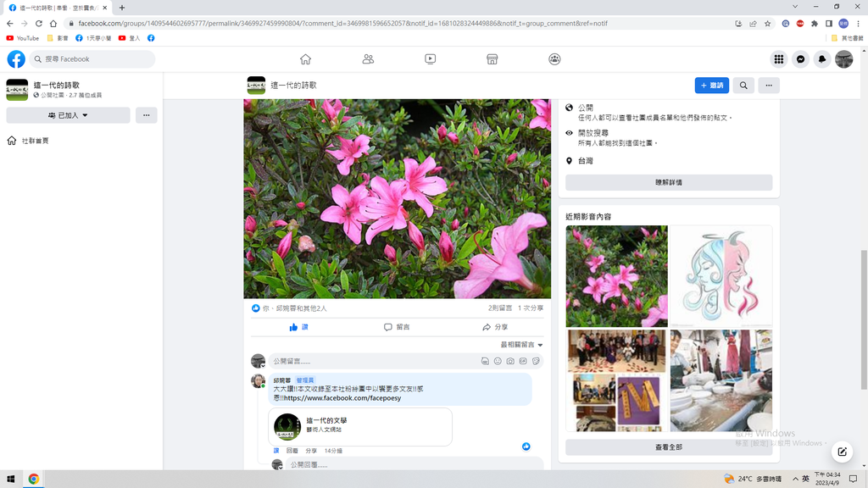This screenshot has width=868, height=488.
Task: Toggle 讚 under 邱婉蓉's comment
Action: (x=276, y=451)
